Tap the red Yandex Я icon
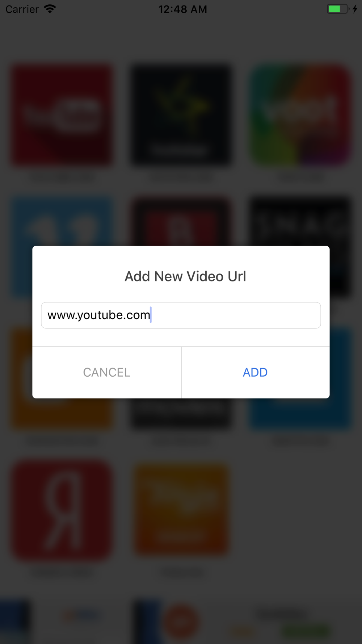This screenshot has width=362, height=644. 62,510
